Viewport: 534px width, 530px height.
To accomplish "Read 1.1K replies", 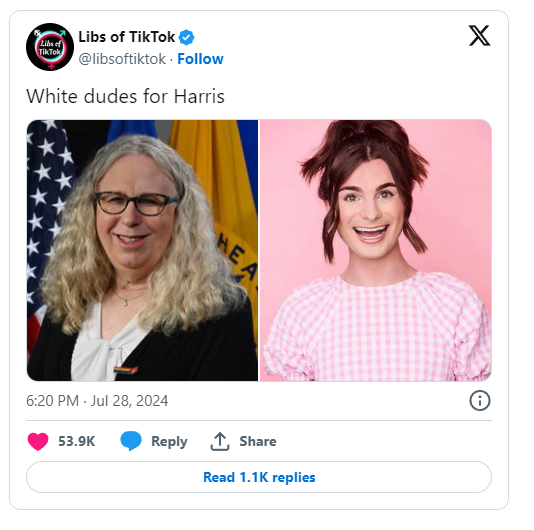I will click(x=259, y=477).
